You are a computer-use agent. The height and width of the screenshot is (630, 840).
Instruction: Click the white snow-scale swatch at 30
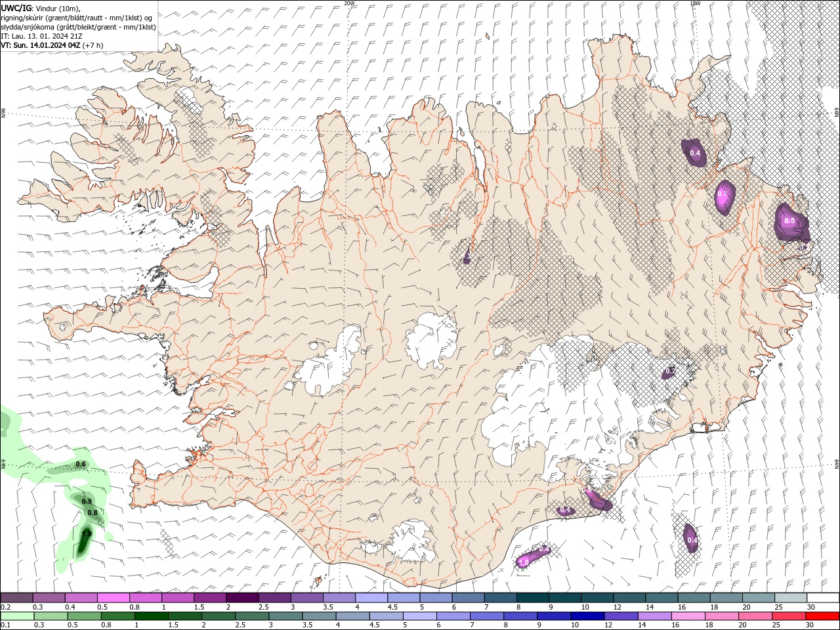pos(823,598)
